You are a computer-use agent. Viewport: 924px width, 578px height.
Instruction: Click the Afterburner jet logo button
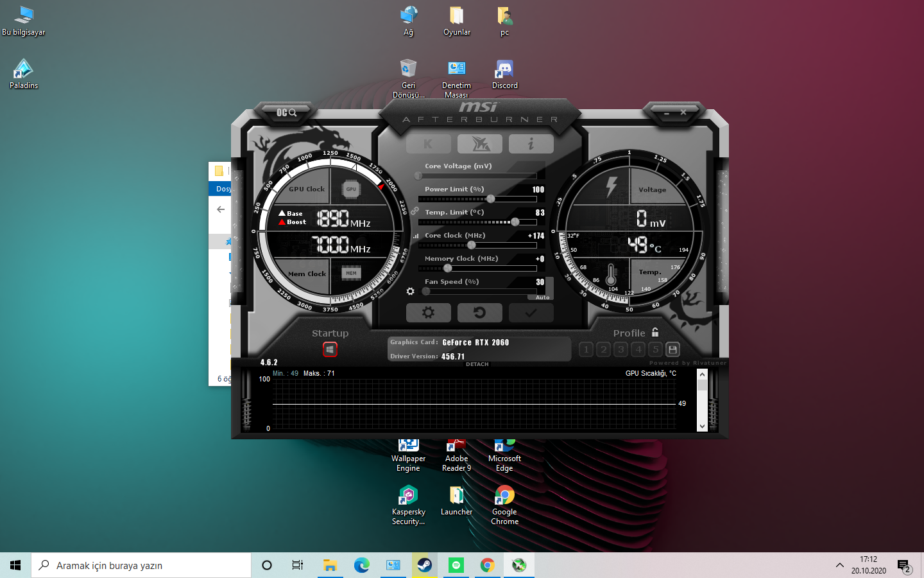pyautogui.click(x=480, y=144)
